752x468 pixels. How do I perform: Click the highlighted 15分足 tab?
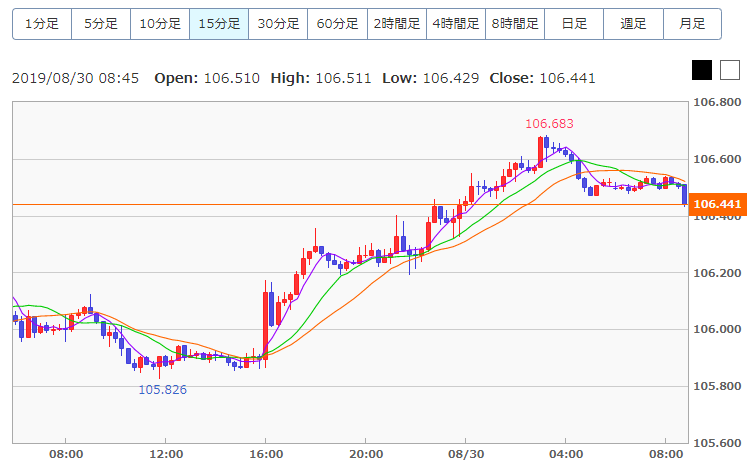pyautogui.click(x=219, y=24)
